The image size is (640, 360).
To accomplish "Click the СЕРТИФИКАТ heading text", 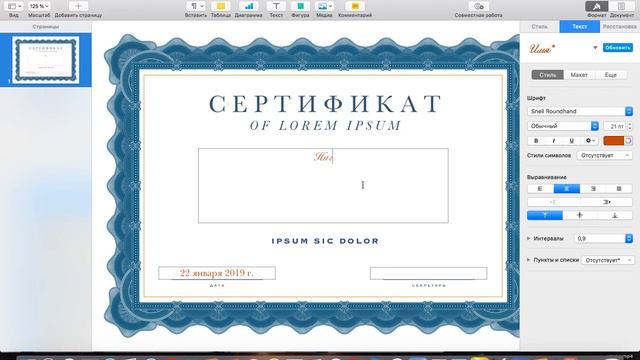I will click(x=325, y=104).
